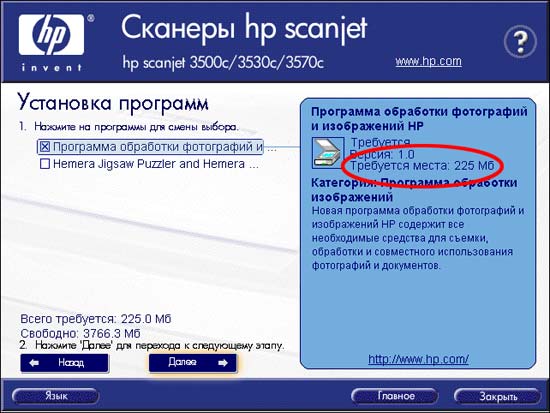Click the HP invent logo
550x413 pixels.
pyautogui.click(x=52, y=43)
